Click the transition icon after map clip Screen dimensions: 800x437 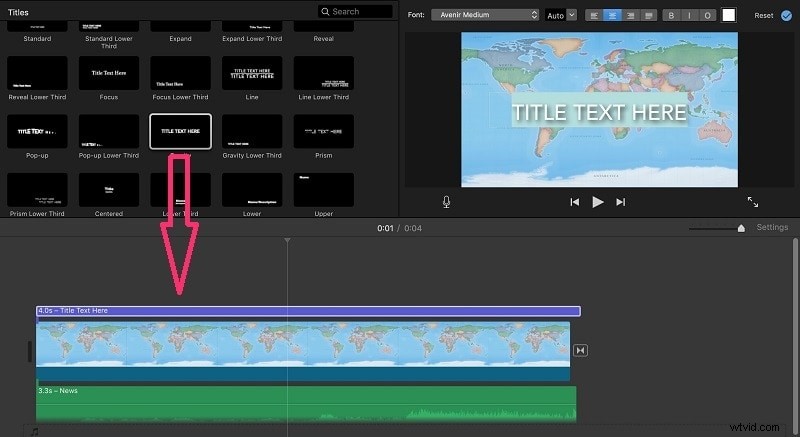(x=580, y=350)
